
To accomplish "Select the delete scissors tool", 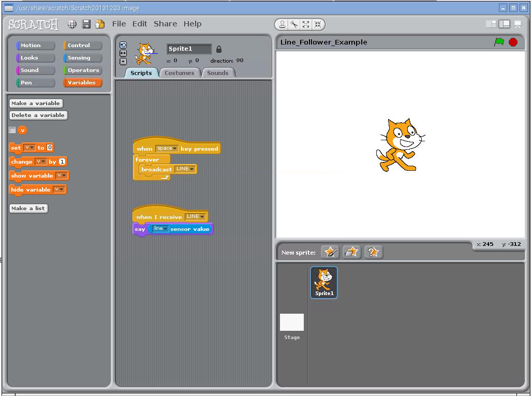I will point(294,24).
